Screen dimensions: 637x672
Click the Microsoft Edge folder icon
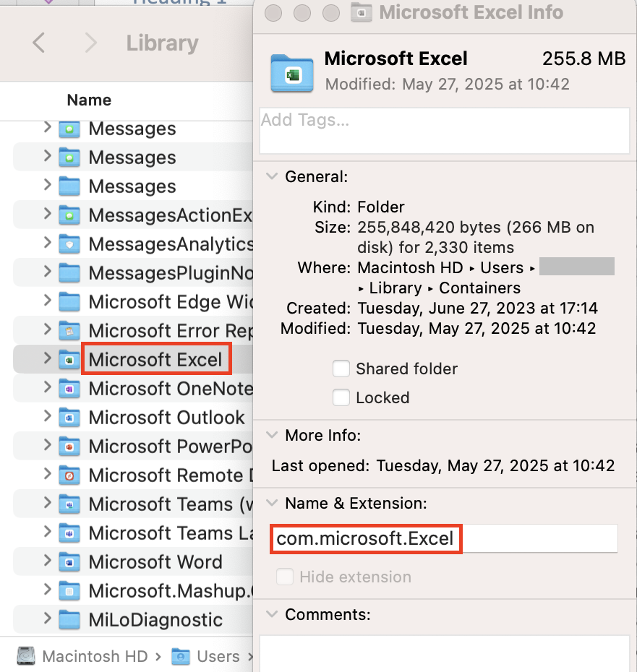click(x=69, y=302)
